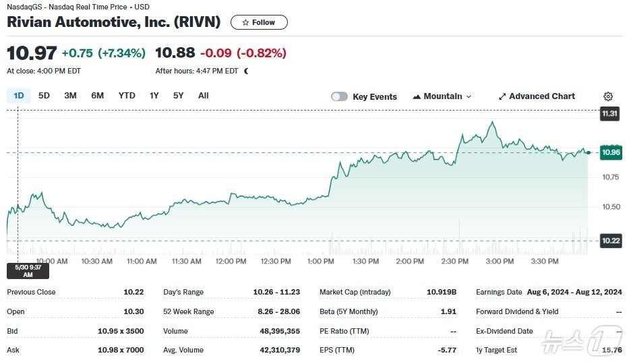Show All-time chart range
This screenshot has height=364, width=629.
[203, 96]
